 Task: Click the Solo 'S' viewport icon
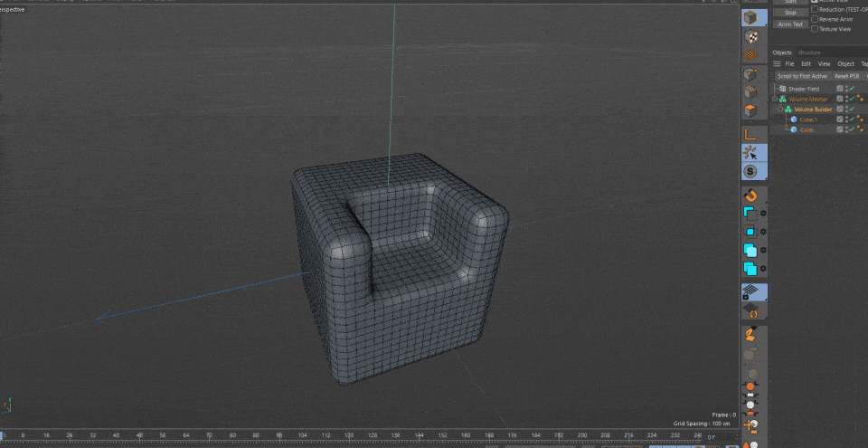pos(750,170)
